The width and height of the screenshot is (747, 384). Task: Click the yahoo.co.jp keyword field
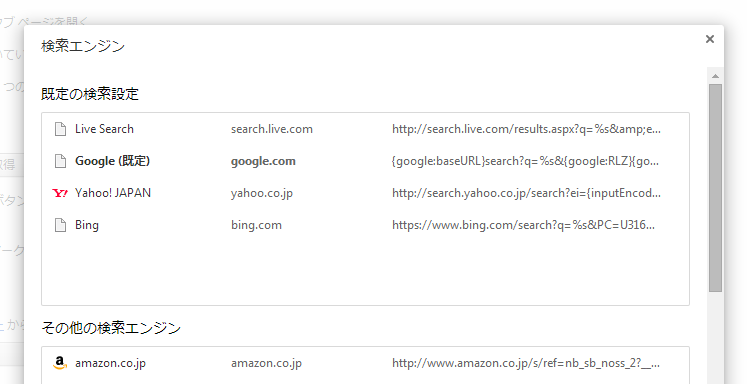[x=262, y=193]
